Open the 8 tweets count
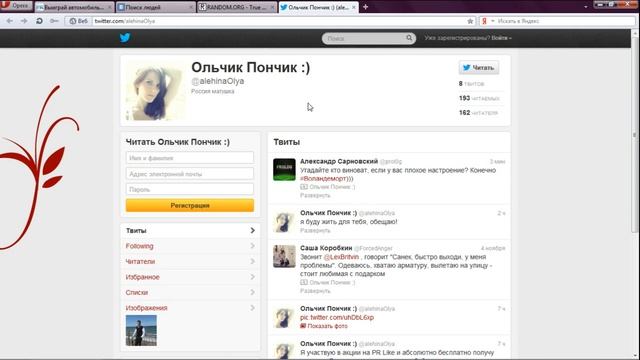Image resolution: width=640 pixels, height=360 pixels. pyautogui.click(x=471, y=84)
